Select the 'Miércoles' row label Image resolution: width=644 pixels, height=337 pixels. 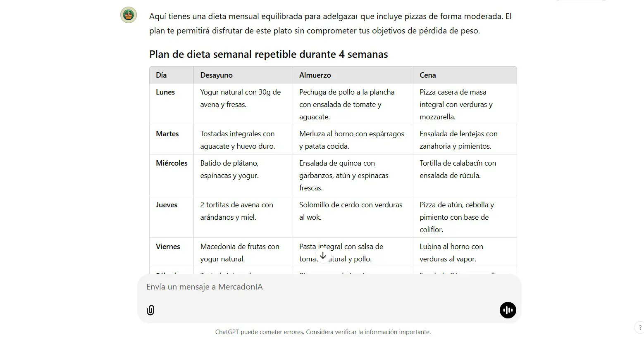[172, 163]
